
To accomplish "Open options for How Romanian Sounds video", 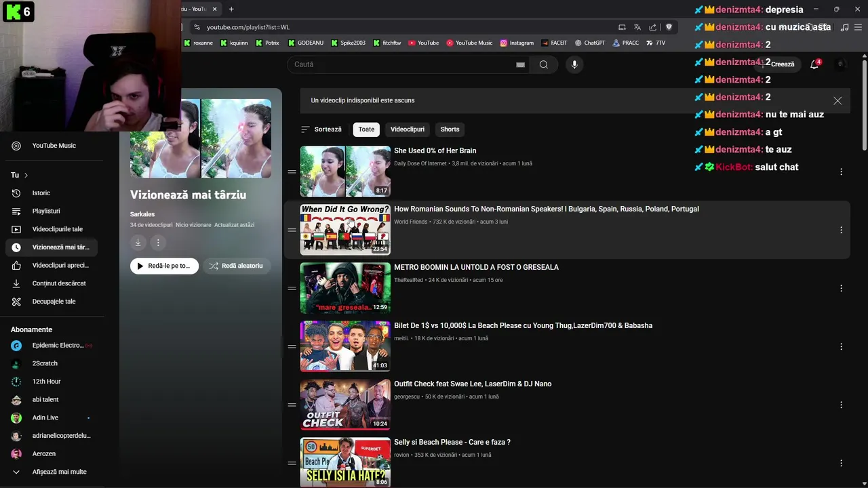I will pos(841,230).
